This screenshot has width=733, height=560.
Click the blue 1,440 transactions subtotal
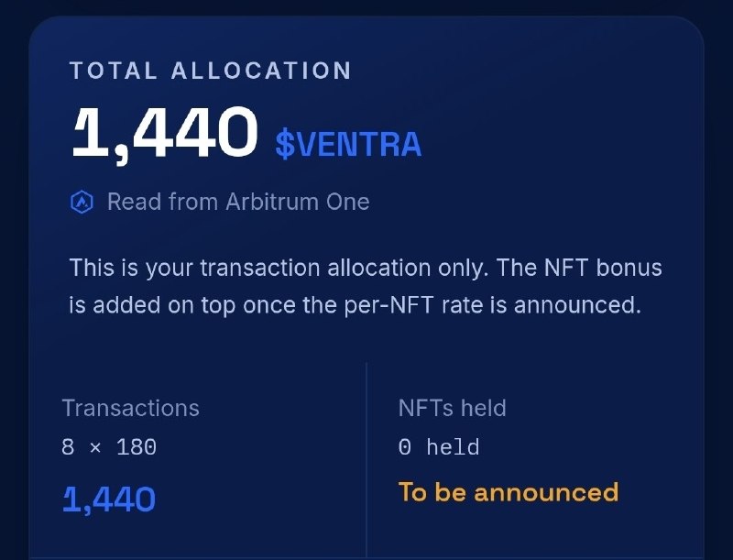[109, 500]
